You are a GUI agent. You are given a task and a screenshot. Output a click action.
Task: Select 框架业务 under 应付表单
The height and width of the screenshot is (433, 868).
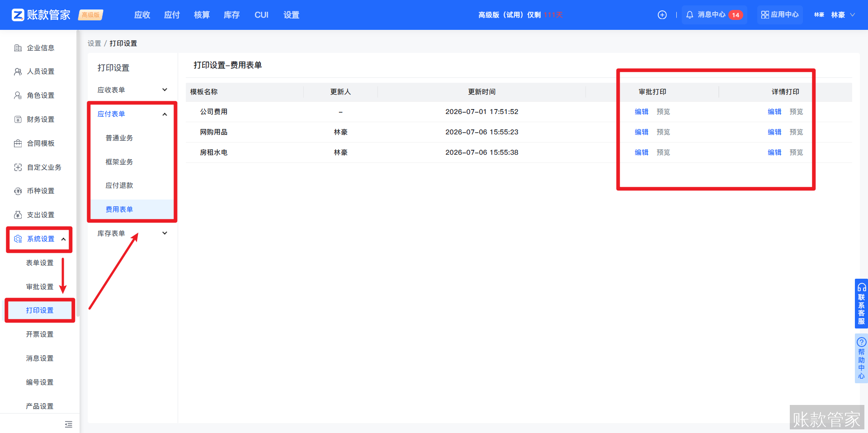click(119, 162)
